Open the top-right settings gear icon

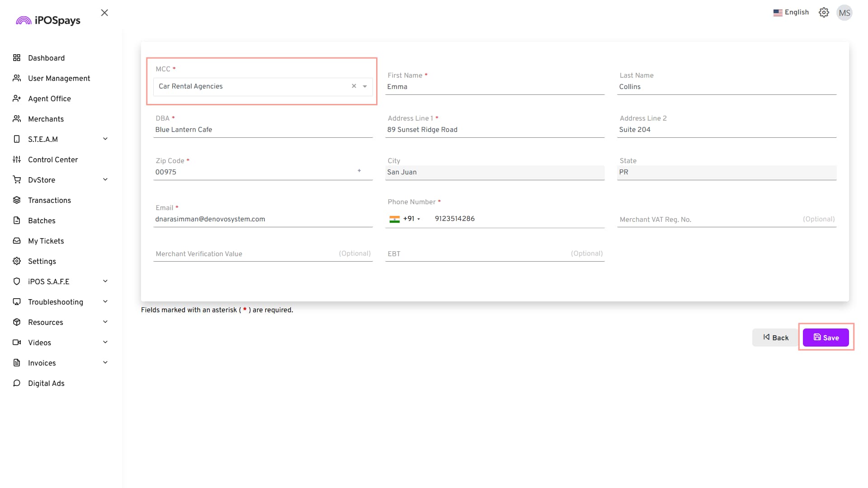(824, 13)
